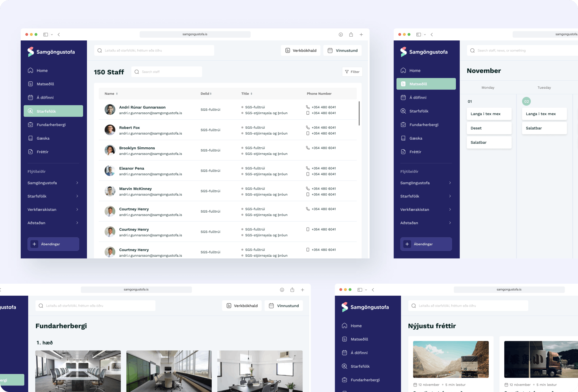Click the search icon in the Search staff field

click(x=137, y=72)
